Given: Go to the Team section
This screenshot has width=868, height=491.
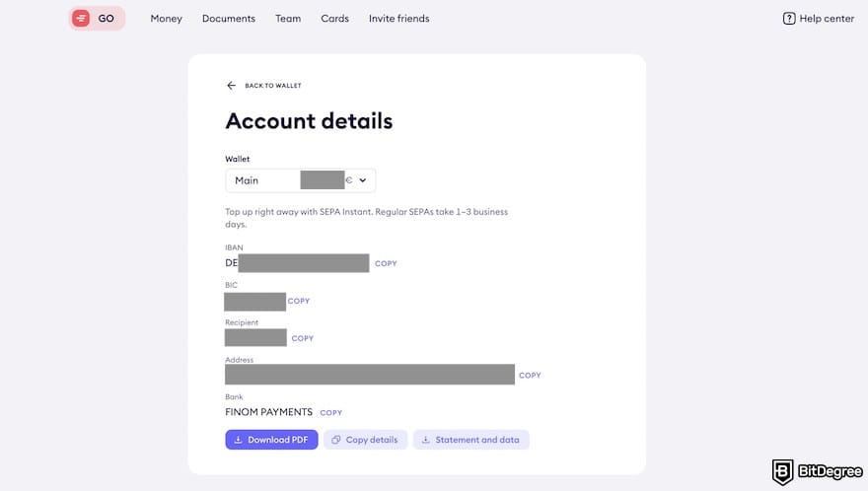Looking at the screenshot, I should pyautogui.click(x=288, y=19).
